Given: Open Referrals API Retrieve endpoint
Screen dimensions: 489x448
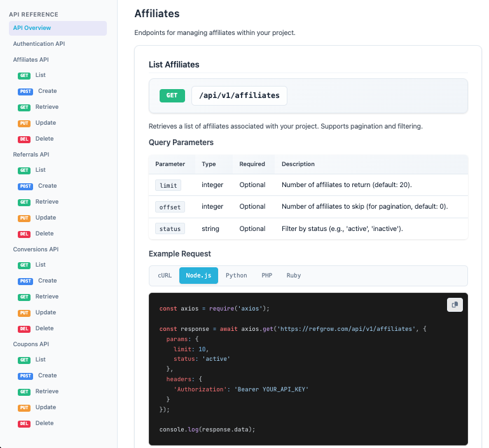Looking at the screenshot, I should point(38,202).
